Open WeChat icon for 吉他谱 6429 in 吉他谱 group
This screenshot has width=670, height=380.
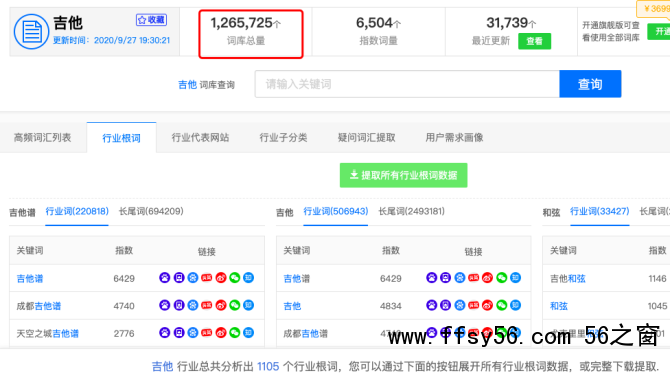(235, 278)
